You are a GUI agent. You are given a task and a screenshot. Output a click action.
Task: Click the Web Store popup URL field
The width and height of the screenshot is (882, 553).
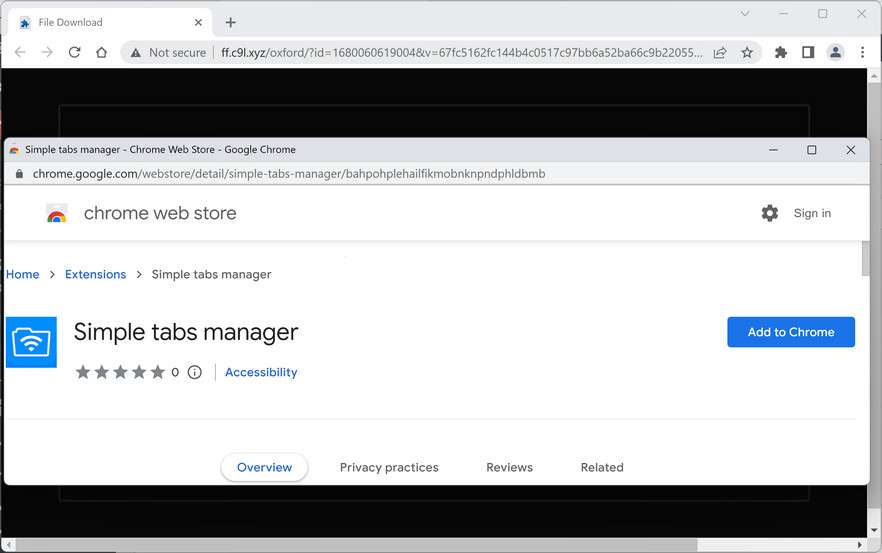(289, 174)
